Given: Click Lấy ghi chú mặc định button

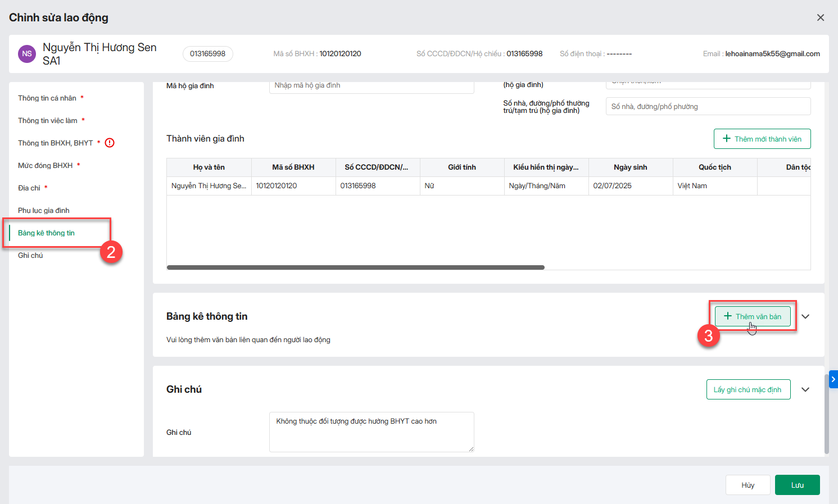Looking at the screenshot, I should 748,389.
